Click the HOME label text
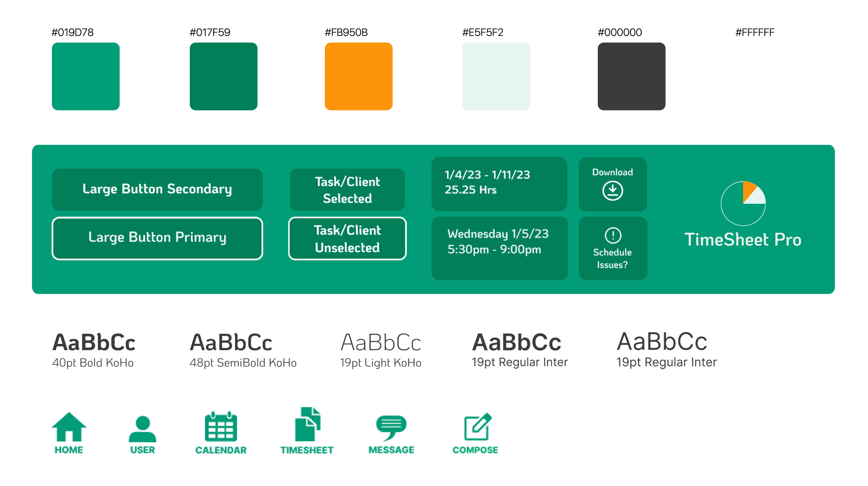Image resolution: width=868 pixels, height=486 pixels. (x=69, y=450)
